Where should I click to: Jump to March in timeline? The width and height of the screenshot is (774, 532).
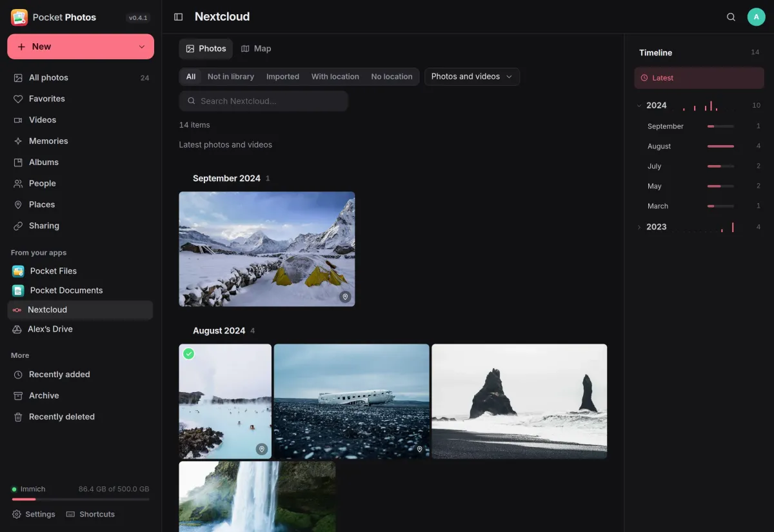699,206
